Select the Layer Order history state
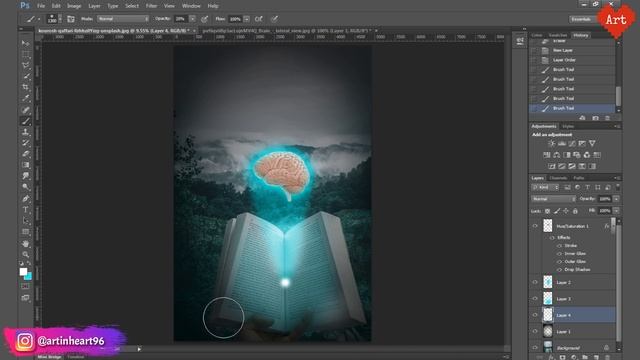 tap(572, 60)
